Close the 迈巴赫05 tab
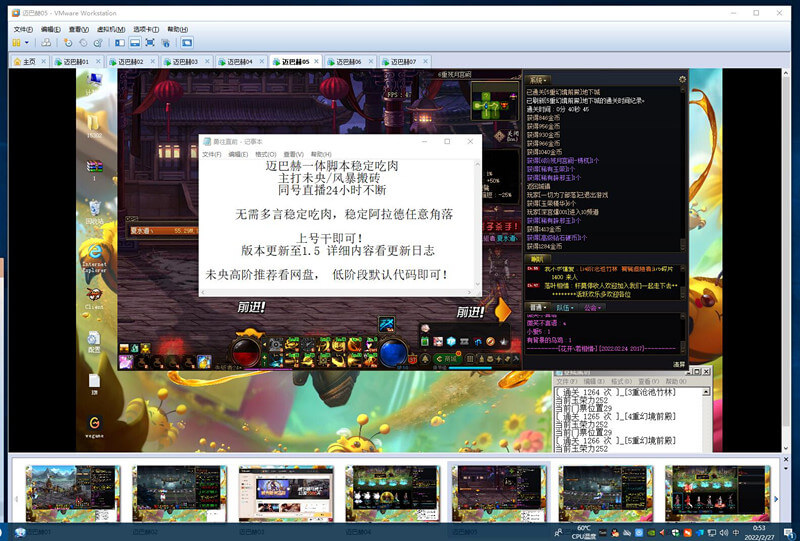Image resolution: width=800 pixels, height=541 pixels. pyautogui.click(x=316, y=62)
